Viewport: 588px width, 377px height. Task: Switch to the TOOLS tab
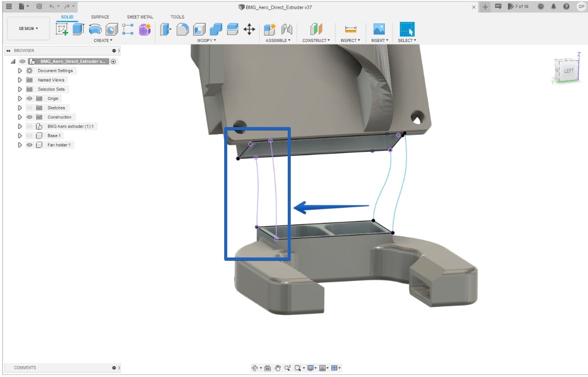click(177, 17)
